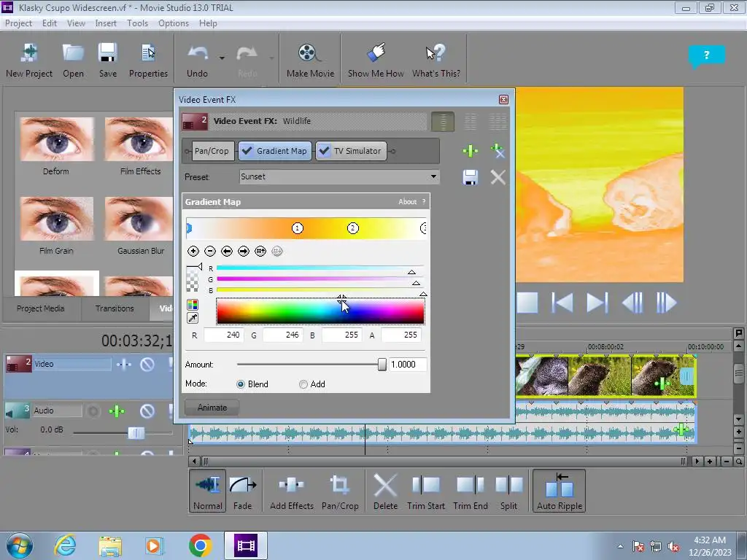
Task: Add a gradient control point
Action: 193,251
